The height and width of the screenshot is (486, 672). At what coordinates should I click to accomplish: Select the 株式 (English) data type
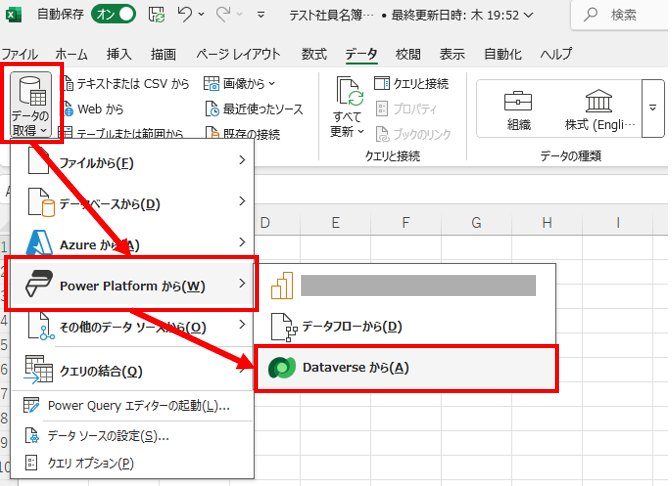click(x=599, y=110)
